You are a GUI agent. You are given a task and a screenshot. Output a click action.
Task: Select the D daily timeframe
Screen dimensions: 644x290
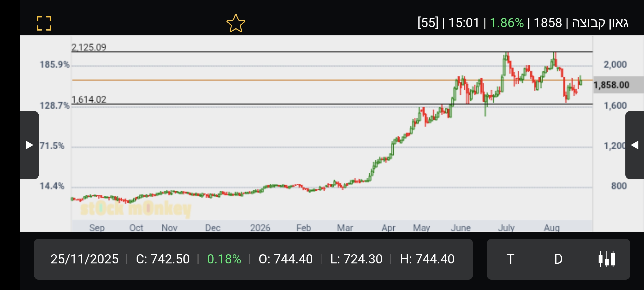558,259
